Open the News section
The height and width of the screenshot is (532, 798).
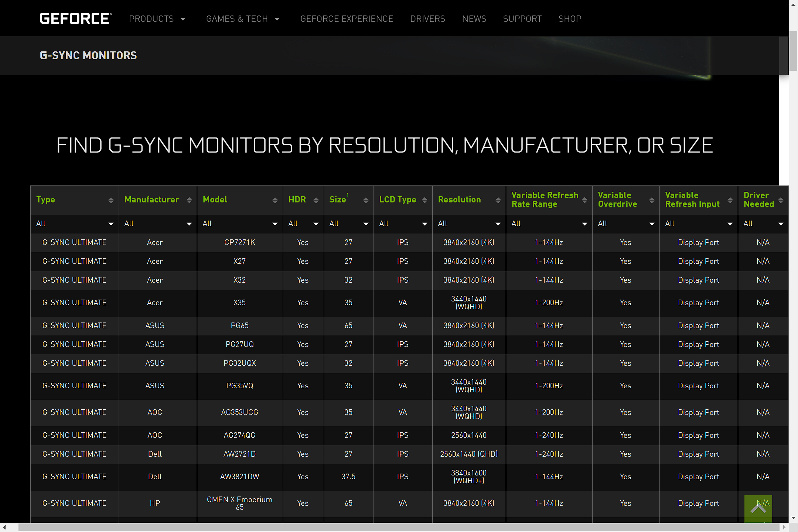(474, 19)
